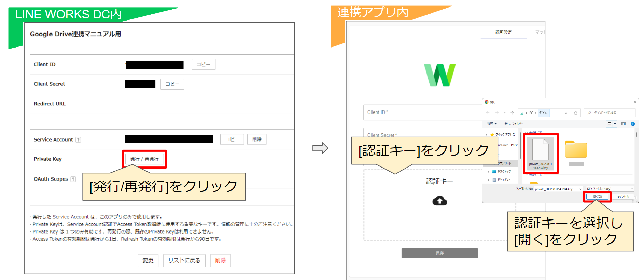Refresh the file dialog folder view
644x280 pixels.
pos(575,113)
